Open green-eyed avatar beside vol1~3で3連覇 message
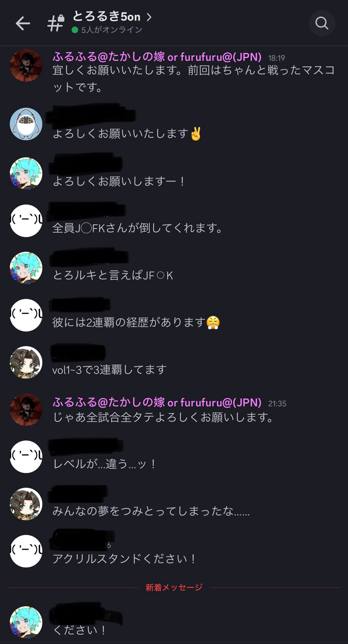 [x=26, y=362]
